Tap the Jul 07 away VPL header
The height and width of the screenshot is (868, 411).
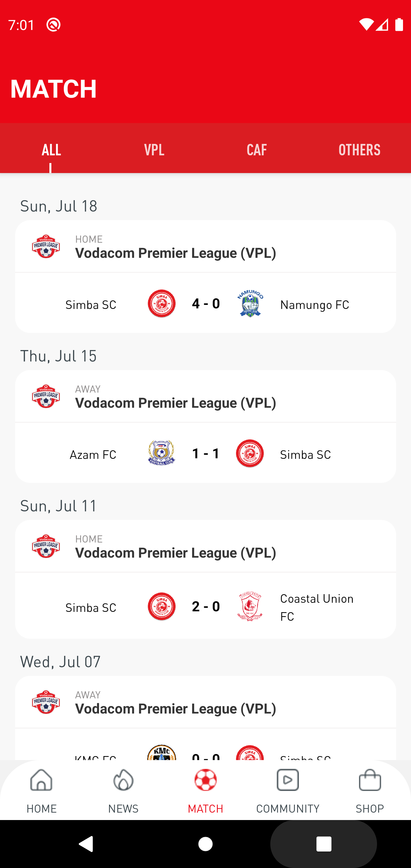coord(205,702)
